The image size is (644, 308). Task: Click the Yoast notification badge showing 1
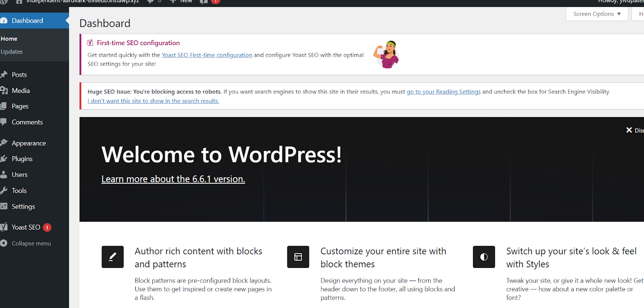47,227
